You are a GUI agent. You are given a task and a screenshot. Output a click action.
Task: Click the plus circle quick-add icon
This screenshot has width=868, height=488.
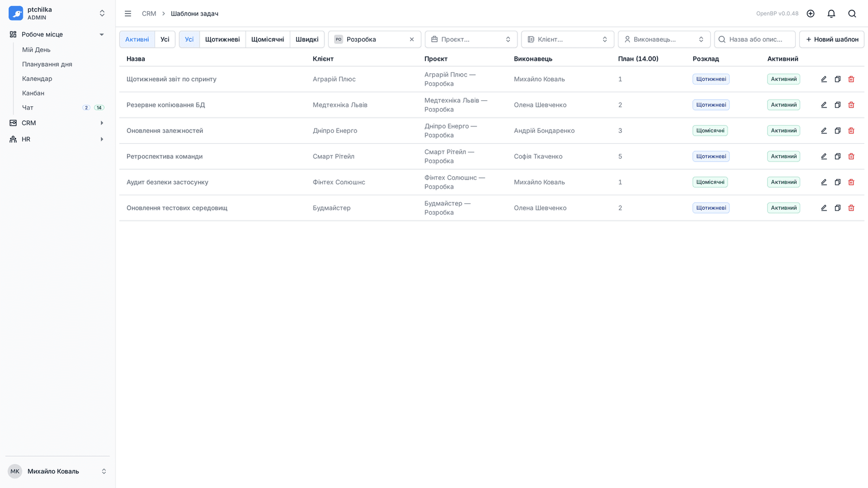coord(810,14)
